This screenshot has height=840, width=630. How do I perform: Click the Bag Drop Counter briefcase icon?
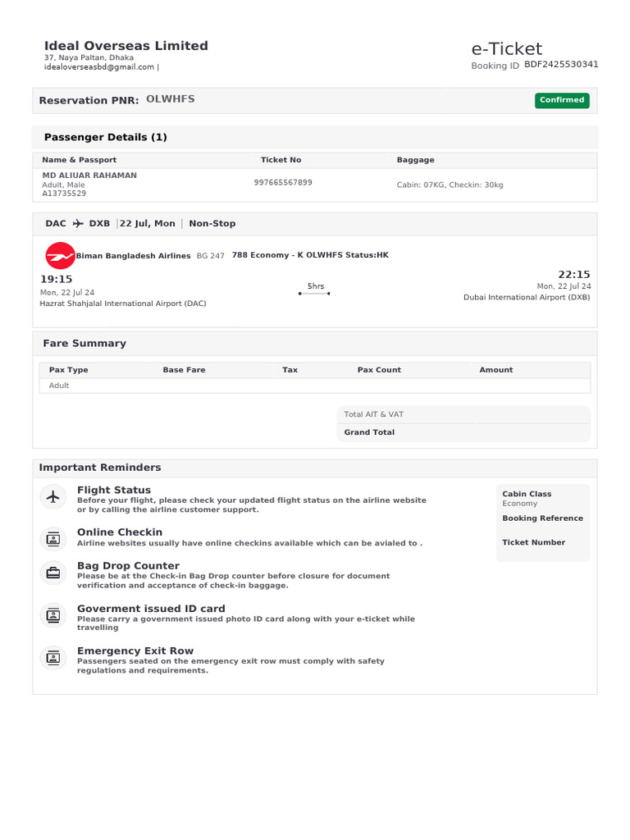[x=53, y=573]
